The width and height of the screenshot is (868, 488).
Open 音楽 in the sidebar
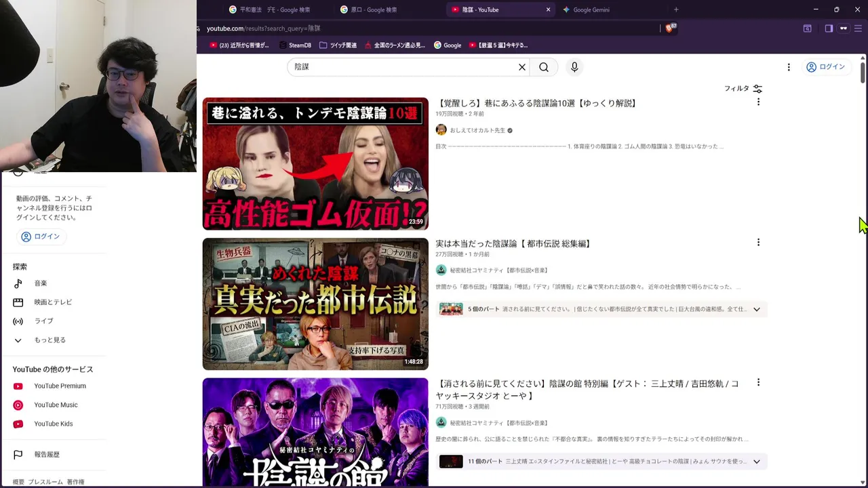tap(41, 283)
